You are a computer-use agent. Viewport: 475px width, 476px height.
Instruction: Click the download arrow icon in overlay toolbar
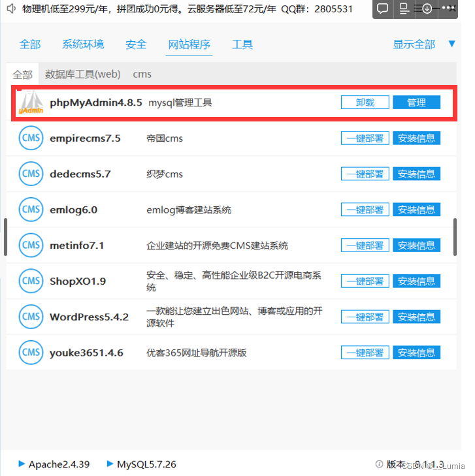pyautogui.click(x=427, y=8)
